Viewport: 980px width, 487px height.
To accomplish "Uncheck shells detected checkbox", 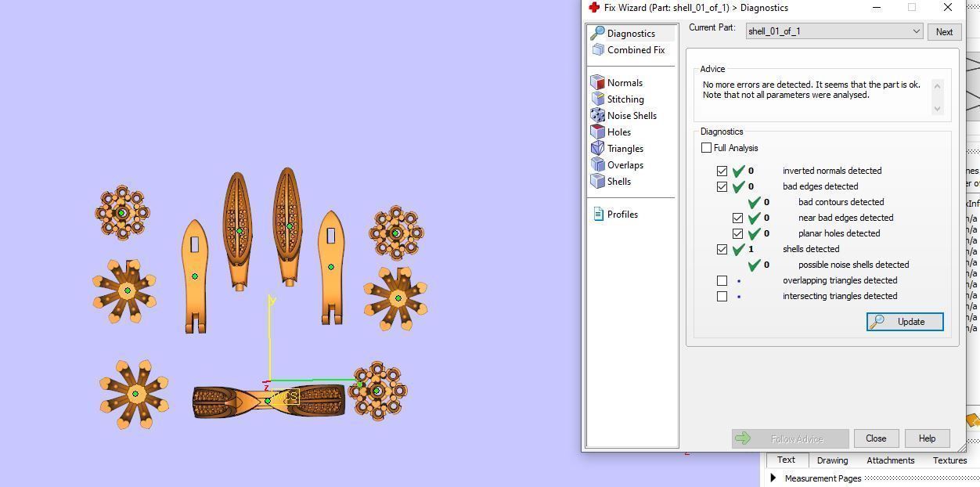I will coord(722,249).
